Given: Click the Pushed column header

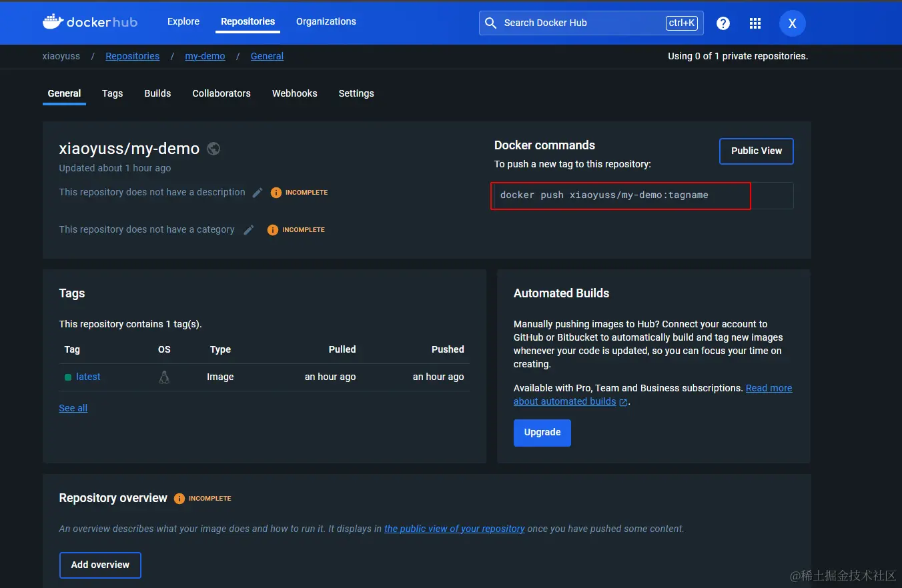Looking at the screenshot, I should 448,350.
